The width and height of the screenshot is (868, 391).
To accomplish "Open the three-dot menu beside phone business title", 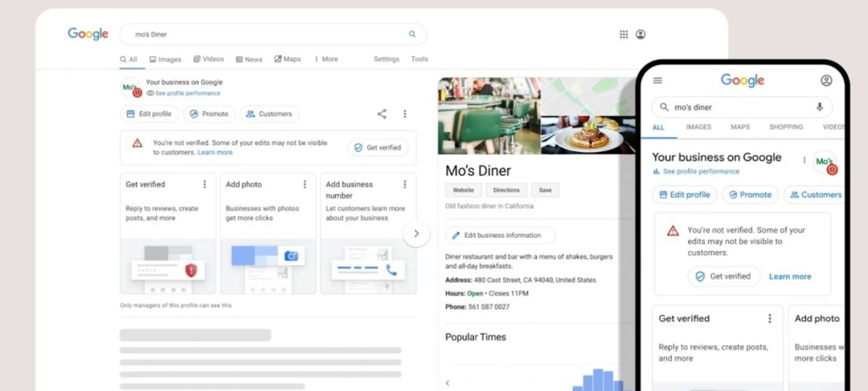I will pyautogui.click(x=805, y=159).
